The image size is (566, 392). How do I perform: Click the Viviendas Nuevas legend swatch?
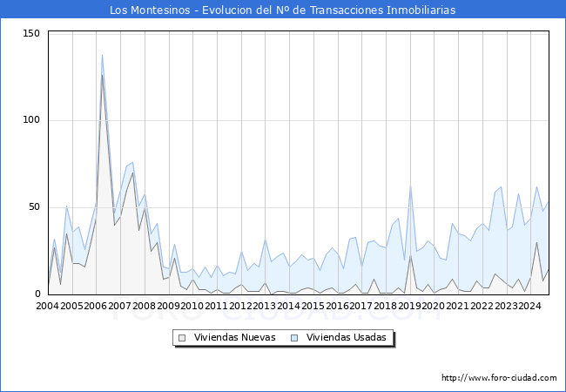pyautogui.click(x=182, y=338)
